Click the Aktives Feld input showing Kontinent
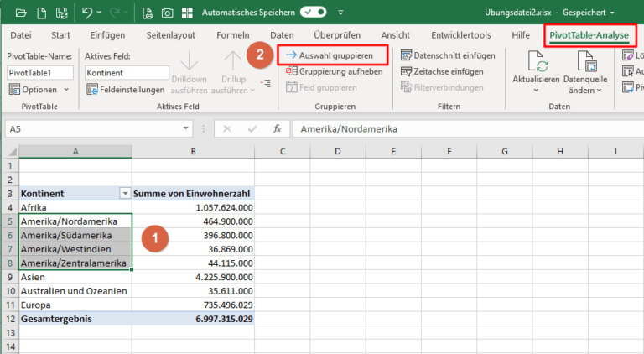This screenshot has height=354, width=644. [x=127, y=73]
